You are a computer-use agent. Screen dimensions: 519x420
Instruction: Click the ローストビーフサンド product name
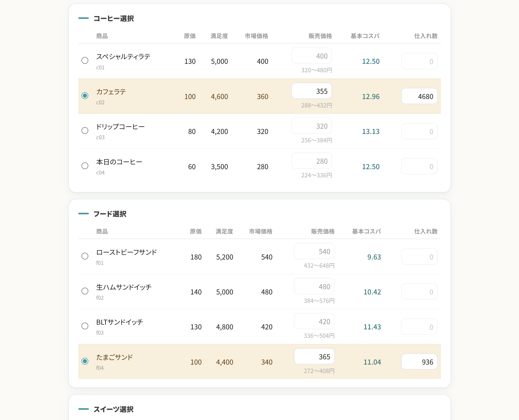pyautogui.click(x=126, y=252)
